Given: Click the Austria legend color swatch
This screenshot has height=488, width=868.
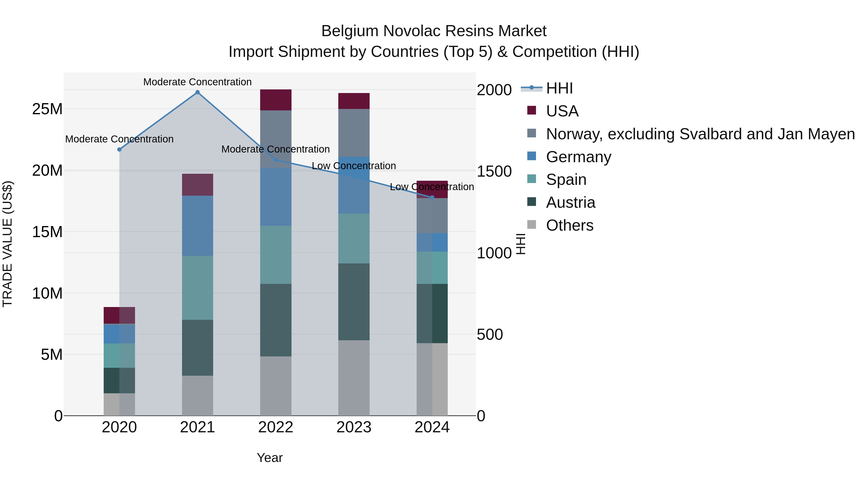Looking at the screenshot, I should (x=531, y=202).
